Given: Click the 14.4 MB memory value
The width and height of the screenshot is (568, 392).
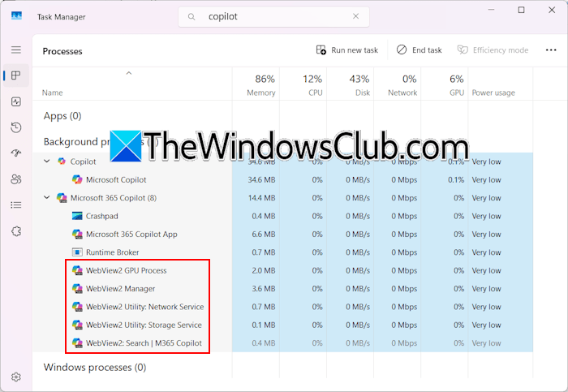Looking at the screenshot, I should pyautogui.click(x=261, y=198).
